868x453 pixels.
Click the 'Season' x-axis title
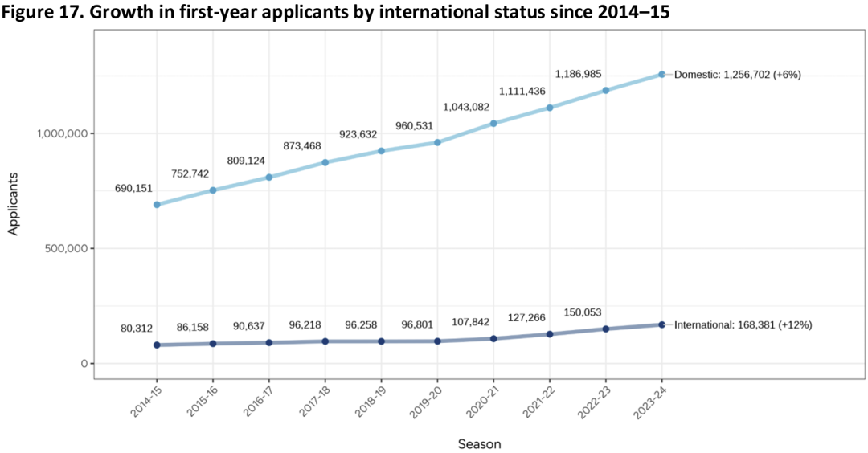point(479,444)
